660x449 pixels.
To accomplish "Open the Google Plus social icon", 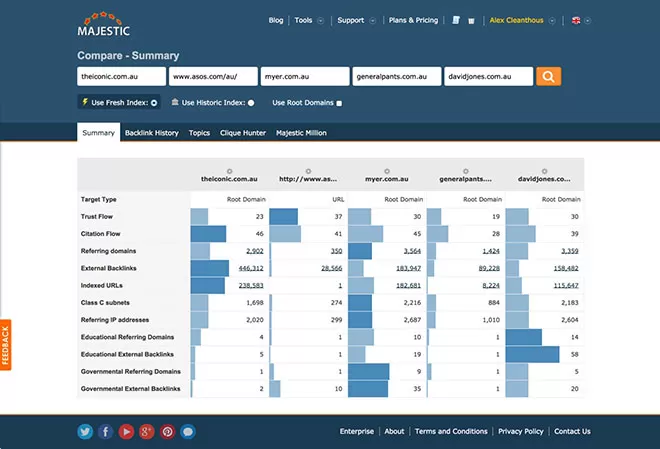I will 146,432.
